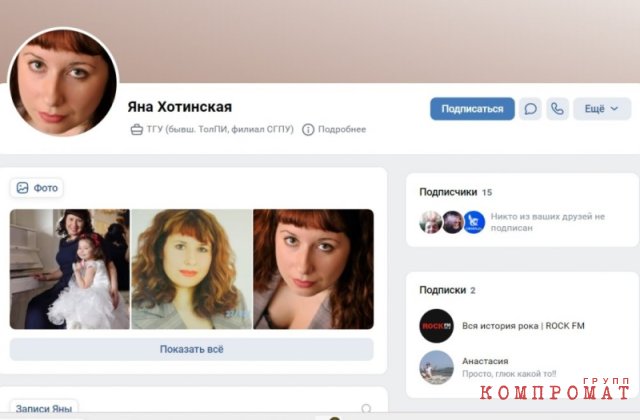Image resolution: width=640 pixels, height=420 pixels.
Task: Open the ТГУ (бывш. ТолПИ, филиал СГПУ) link
Action: [220, 129]
